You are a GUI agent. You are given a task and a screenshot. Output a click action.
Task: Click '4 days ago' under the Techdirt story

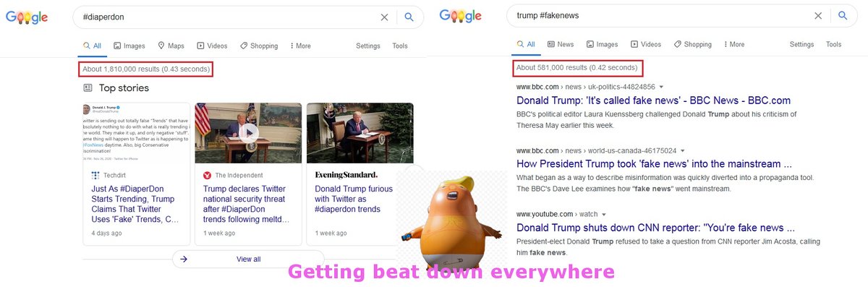click(x=106, y=234)
